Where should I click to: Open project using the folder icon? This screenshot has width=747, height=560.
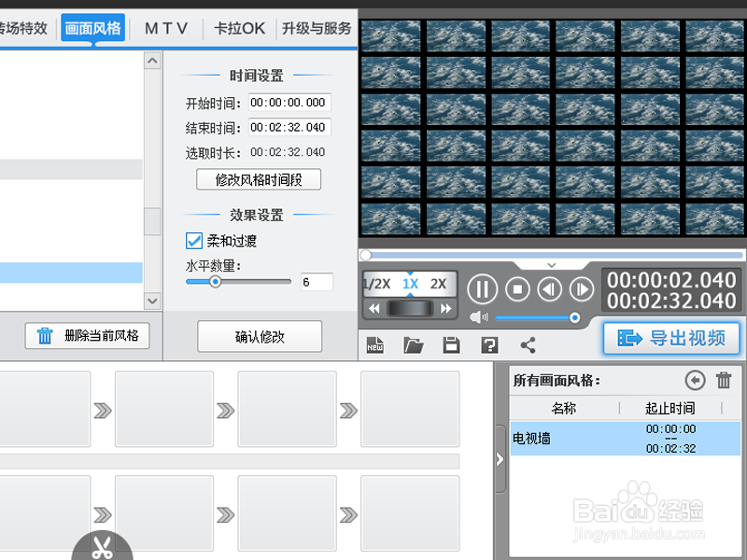413,344
